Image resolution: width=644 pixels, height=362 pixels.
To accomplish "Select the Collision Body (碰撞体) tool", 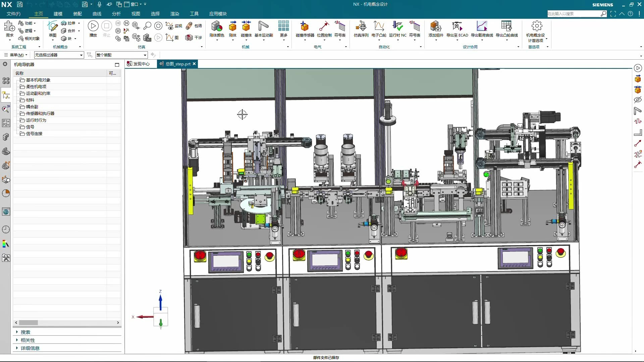I will tap(246, 26).
